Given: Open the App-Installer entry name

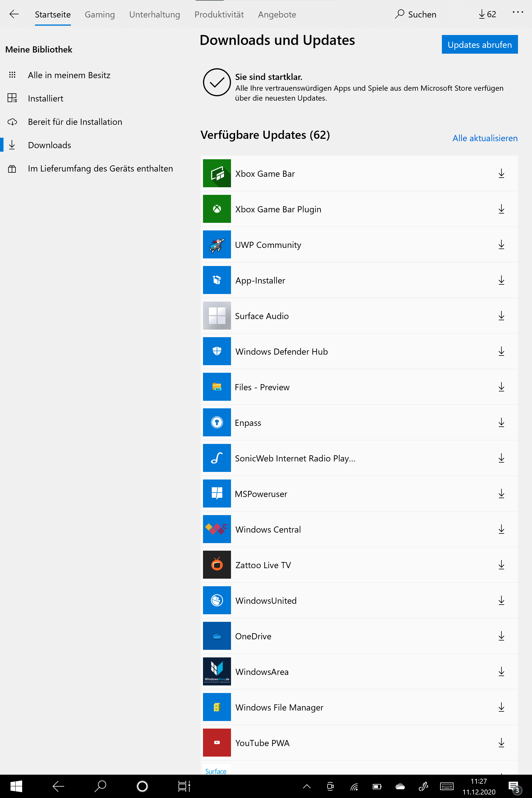Looking at the screenshot, I should (x=260, y=281).
